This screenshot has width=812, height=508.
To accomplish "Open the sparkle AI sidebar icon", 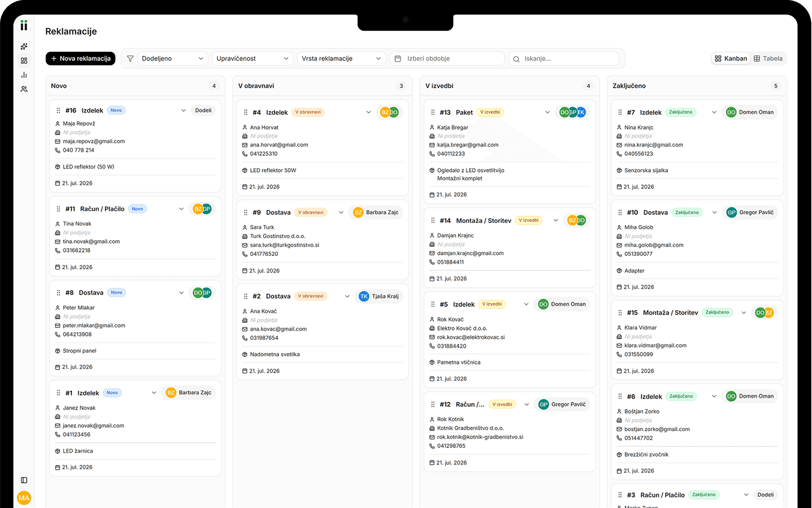I will pos(24,47).
